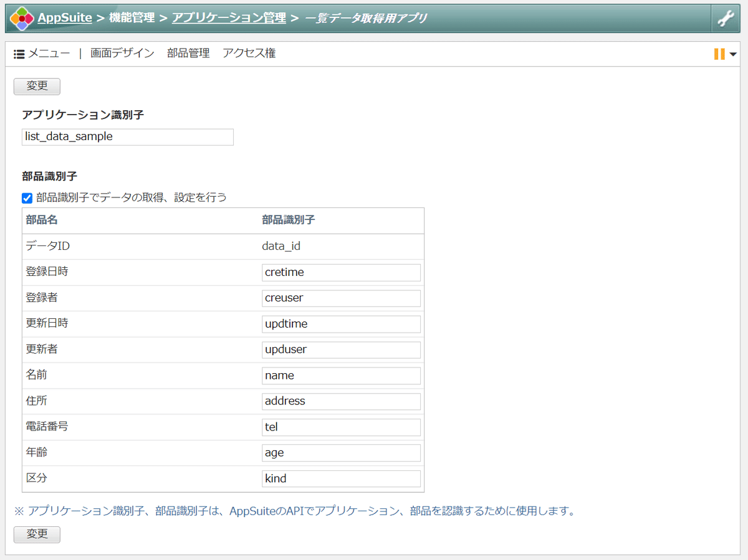Click the 部品名 column header

coord(42,220)
